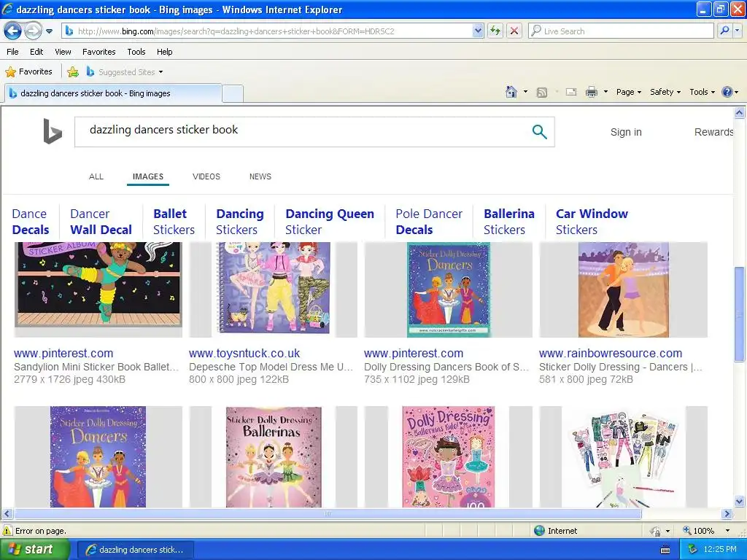Click the Error on page warning icon
This screenshot has height=560, width=747.
point(7,531)
